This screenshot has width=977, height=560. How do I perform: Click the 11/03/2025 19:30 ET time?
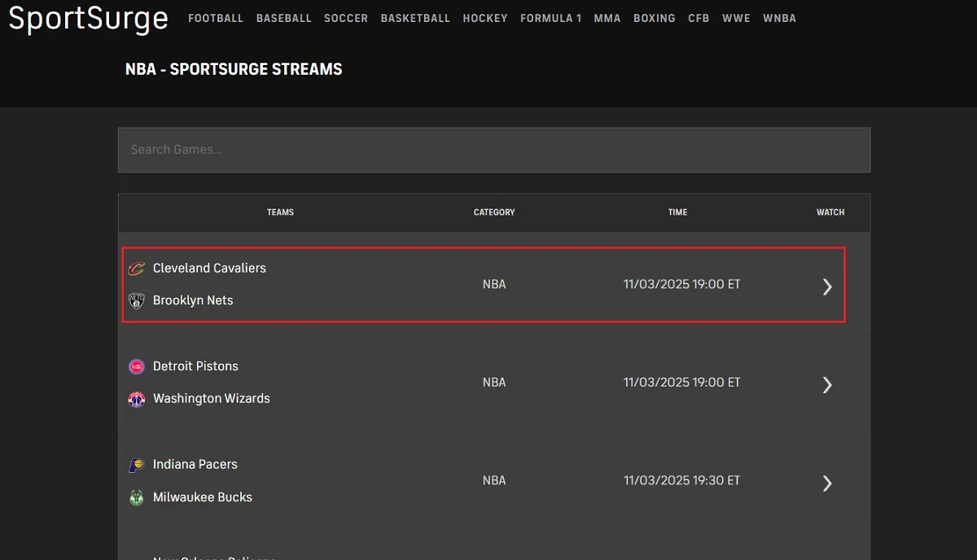click(x=682, y=480)
